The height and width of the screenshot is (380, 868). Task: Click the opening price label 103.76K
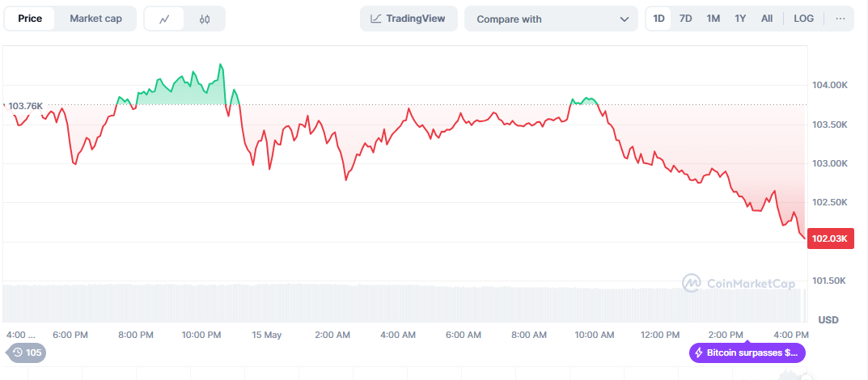[x=25, y=106]
